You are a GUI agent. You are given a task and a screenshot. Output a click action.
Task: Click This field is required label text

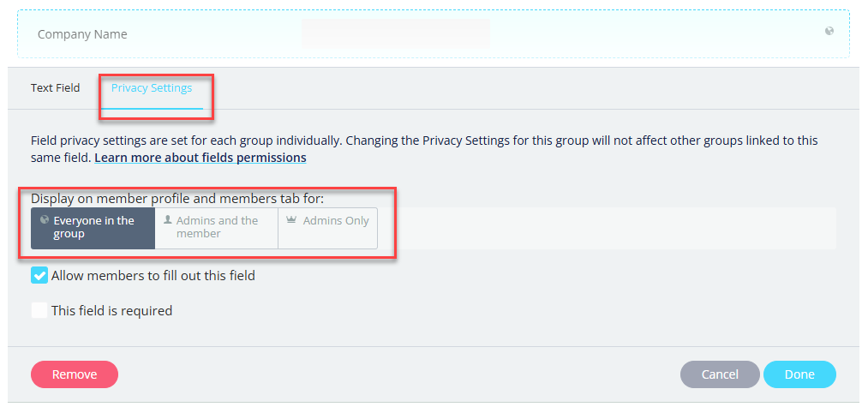click(x=112, y=310)
